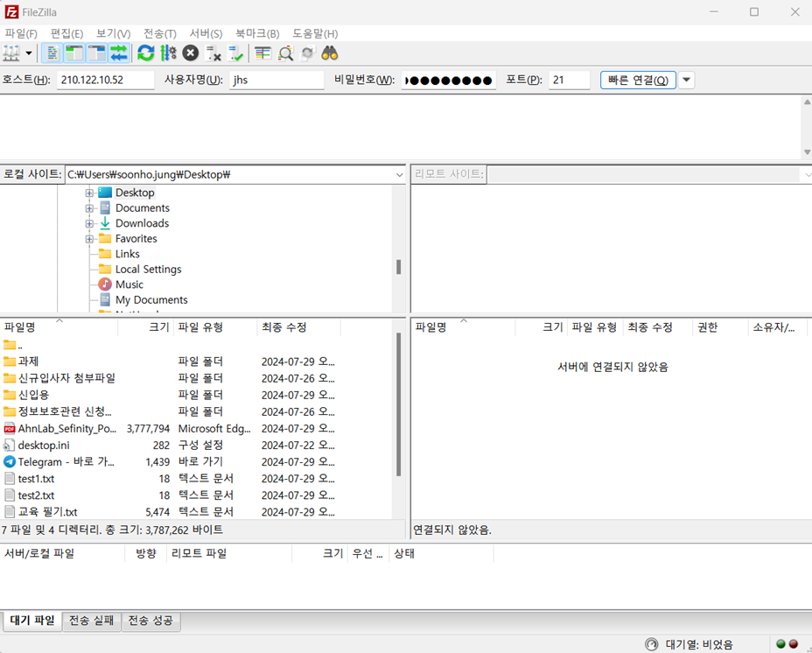Open directory comparison icon
The image size is (812, 653).
coord(285,53)
